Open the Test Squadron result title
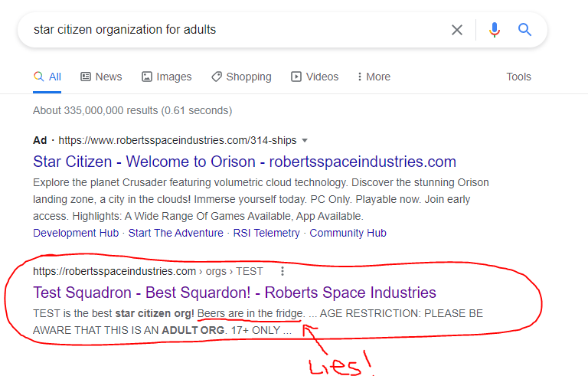 (x=234, y=293)
